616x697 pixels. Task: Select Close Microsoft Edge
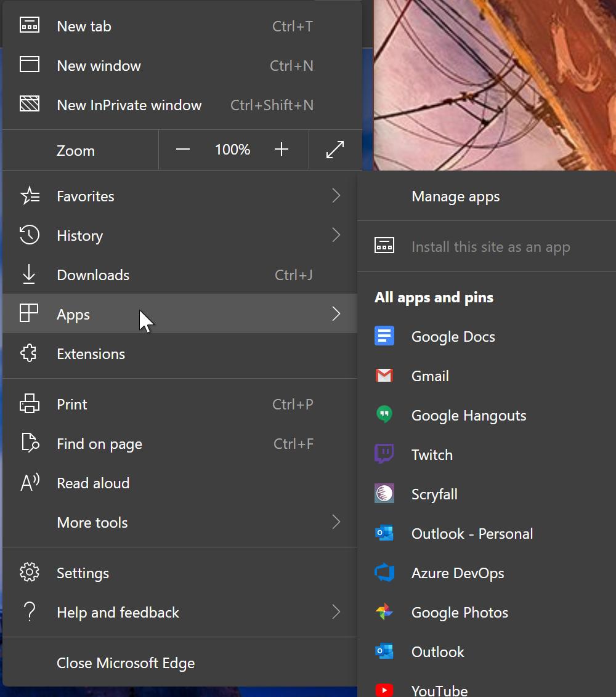[180, 663]
